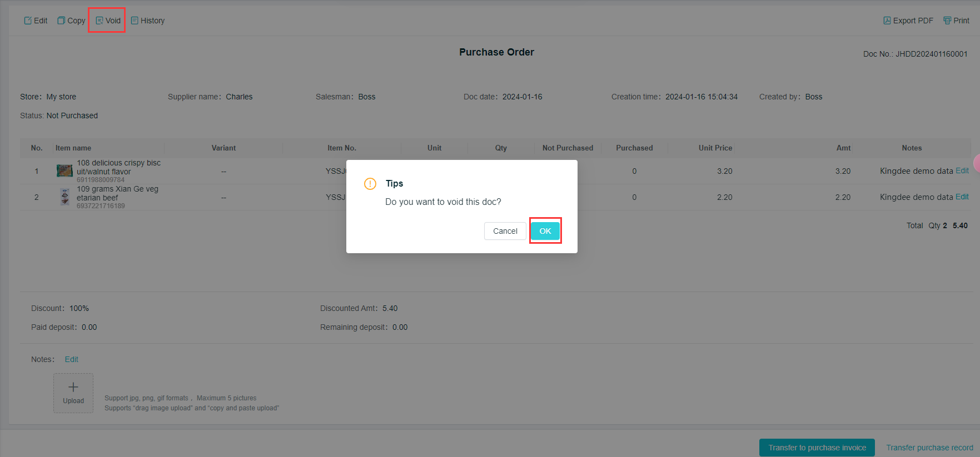Screen dimensions: 980x457
Task: Cancel the void confirmation dialog
Action: pyautogui.click(x=505, y=231)
